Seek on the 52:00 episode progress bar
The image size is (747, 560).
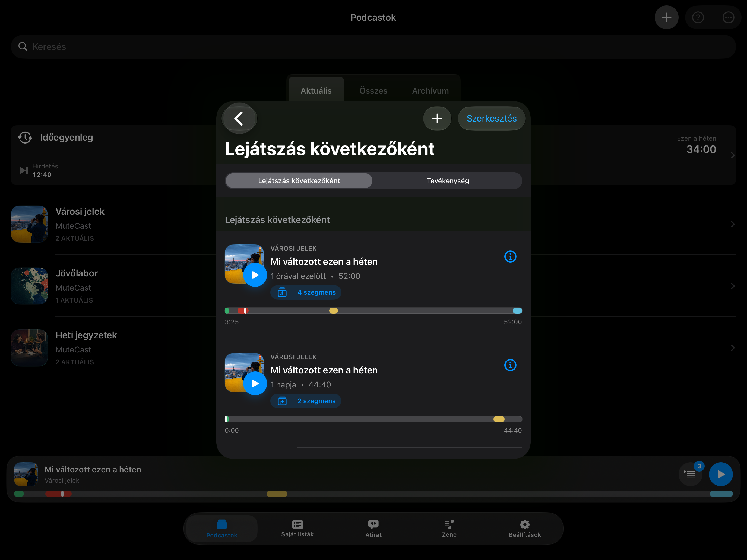pyautogui.click(x=373, y=311)
